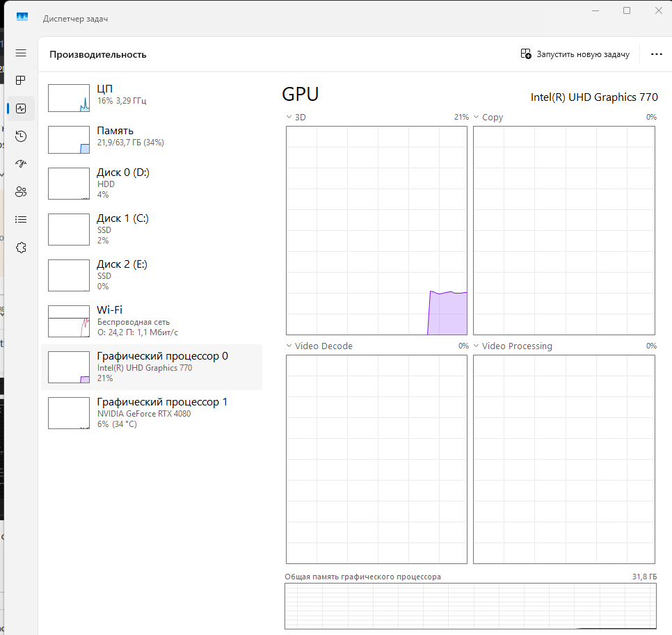Collapse the Copy graph section
The width and height of the screenshot is (672, 635).
[476, 117]
